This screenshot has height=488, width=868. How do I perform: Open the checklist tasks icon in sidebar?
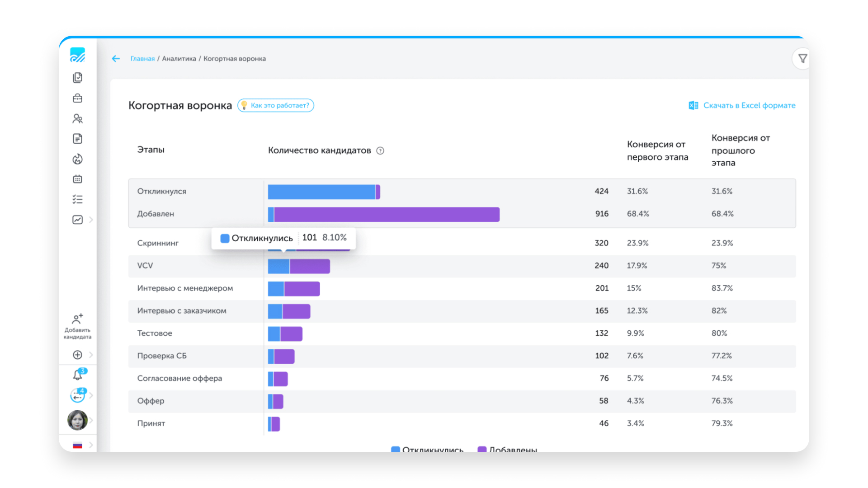point(77,199)
